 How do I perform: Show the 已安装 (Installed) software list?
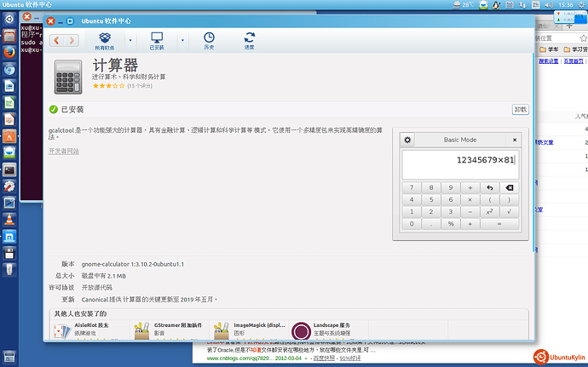tap(157, 41)
